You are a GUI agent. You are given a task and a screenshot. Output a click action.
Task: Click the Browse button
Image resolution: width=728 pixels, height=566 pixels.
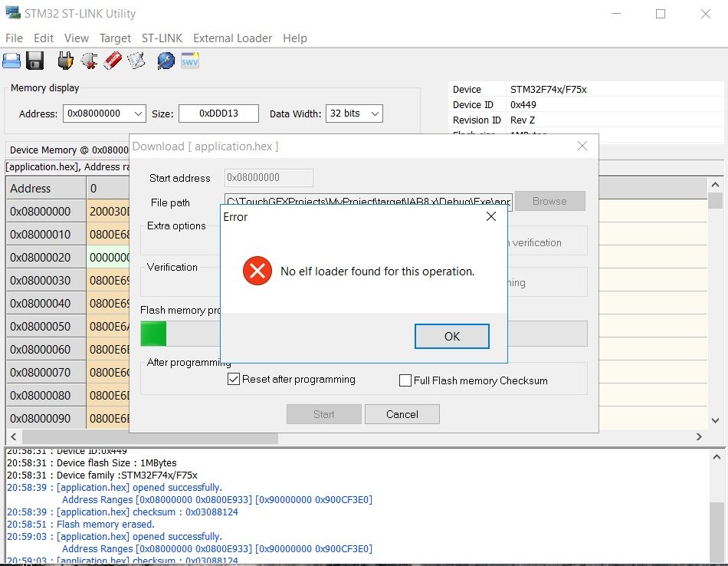tap(549, 201)
